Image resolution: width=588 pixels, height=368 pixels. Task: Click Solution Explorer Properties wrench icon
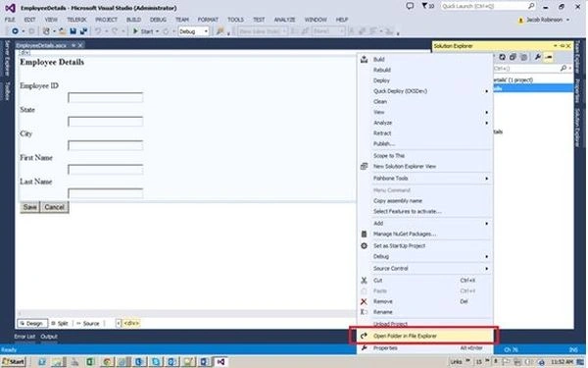click(x=537, y=57)
